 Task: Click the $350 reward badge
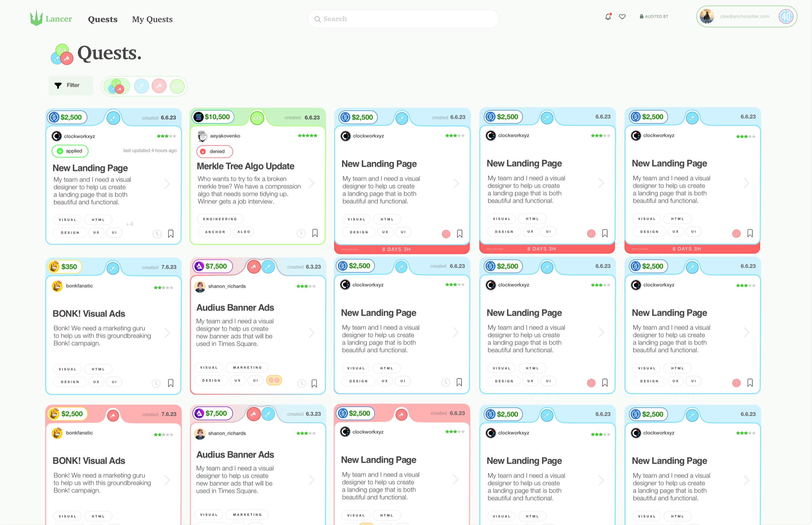click(x=65, y=267)
